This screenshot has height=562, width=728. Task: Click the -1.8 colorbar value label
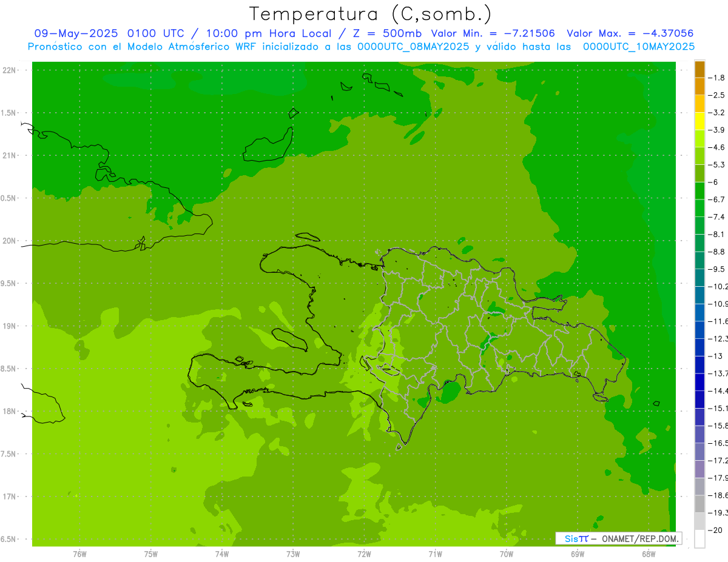[x=716, y=78]
